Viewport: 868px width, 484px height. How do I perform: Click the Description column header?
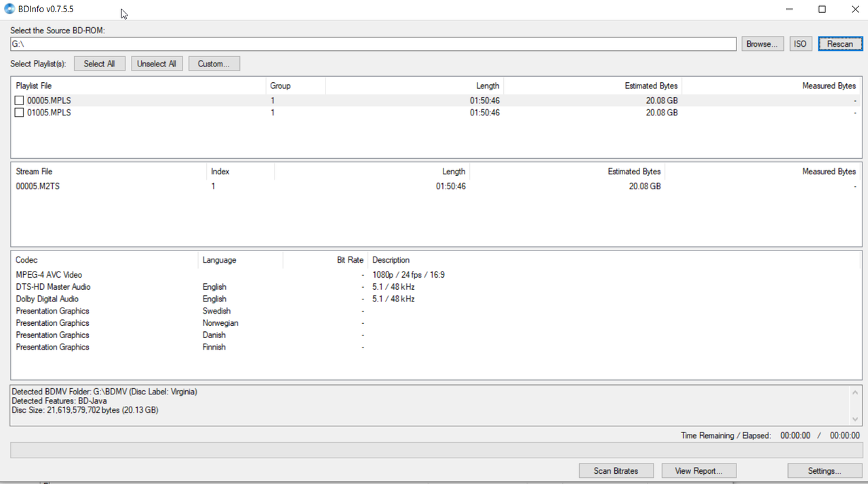[x=614, y=260]
